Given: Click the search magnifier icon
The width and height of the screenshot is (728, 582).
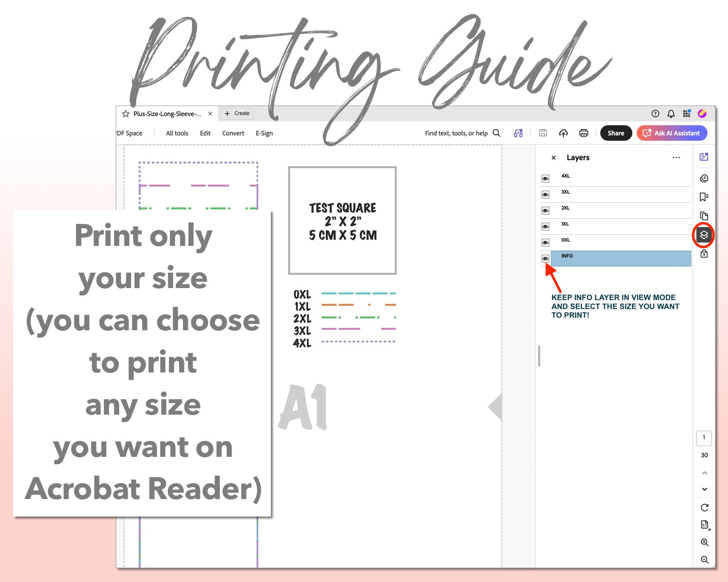Looking at the screenshot, I should [496, 133].
